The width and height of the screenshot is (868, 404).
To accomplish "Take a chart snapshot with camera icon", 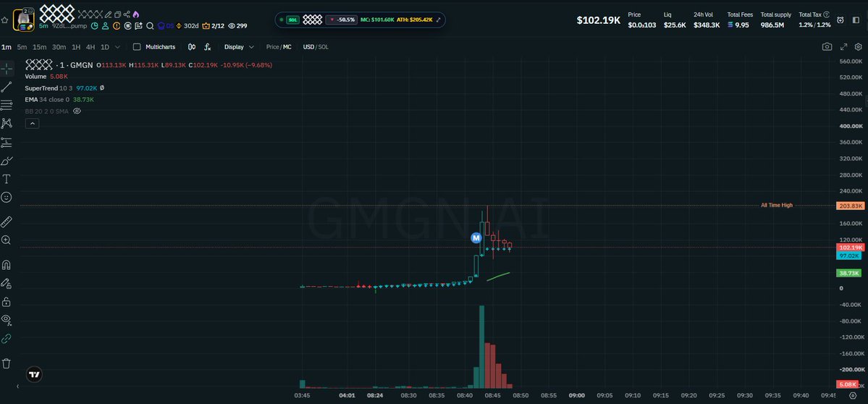I will tap(827, 47).
